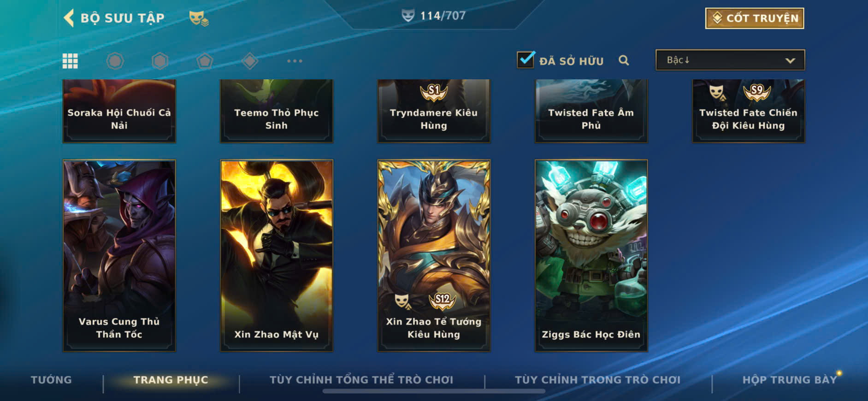Expand sort options with chevron arrow

(x=790, y=60)
